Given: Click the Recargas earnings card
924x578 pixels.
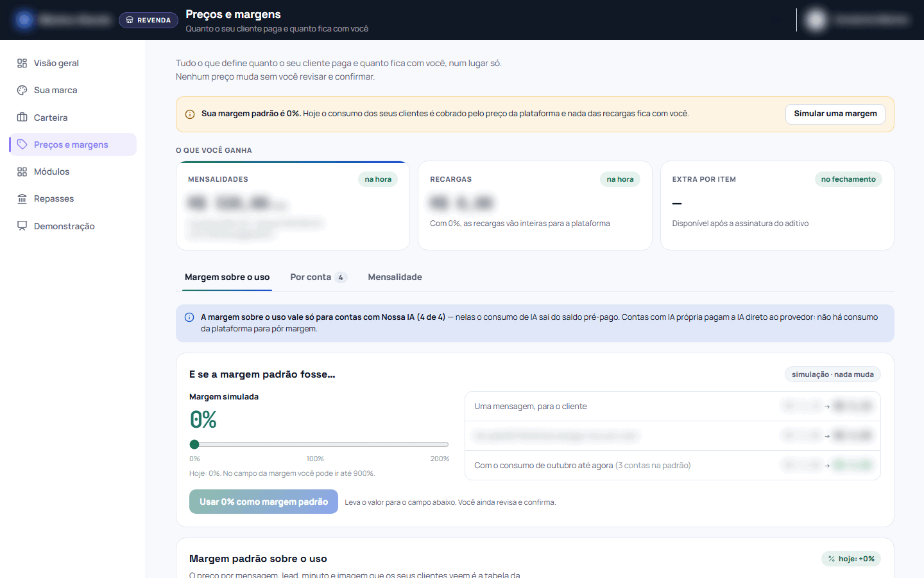Looking at the screenshot, I should (535, 206).
